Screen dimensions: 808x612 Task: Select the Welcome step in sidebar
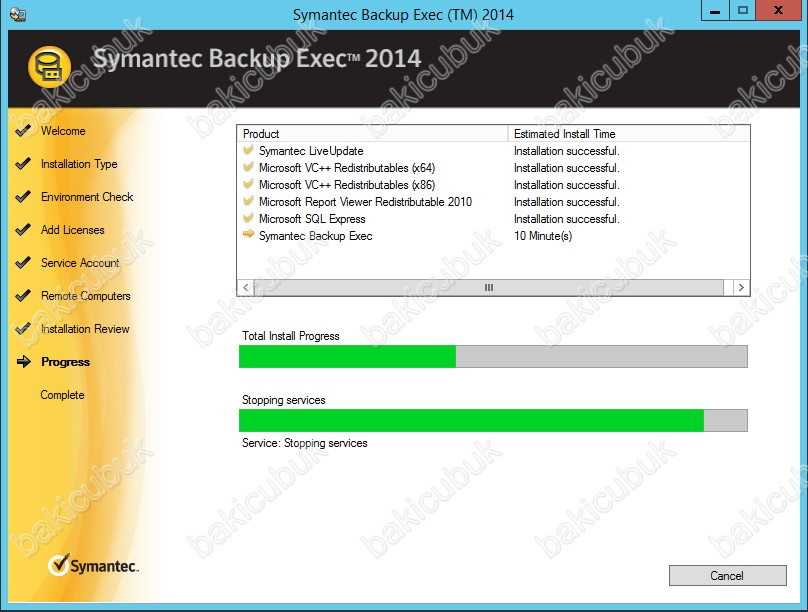63,131
